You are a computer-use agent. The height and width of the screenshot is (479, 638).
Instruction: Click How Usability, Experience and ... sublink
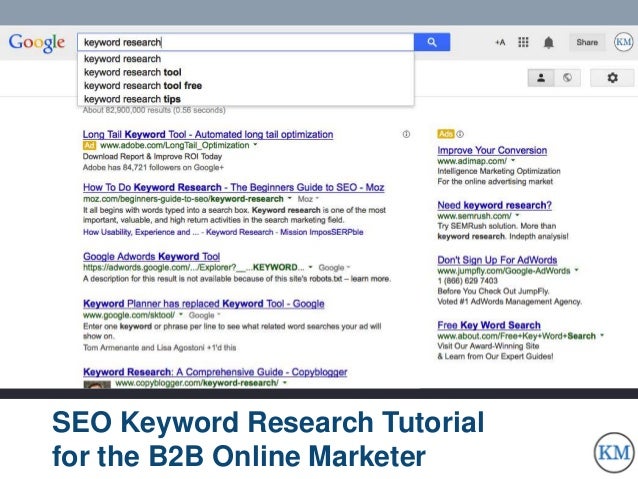coord(141,232)
